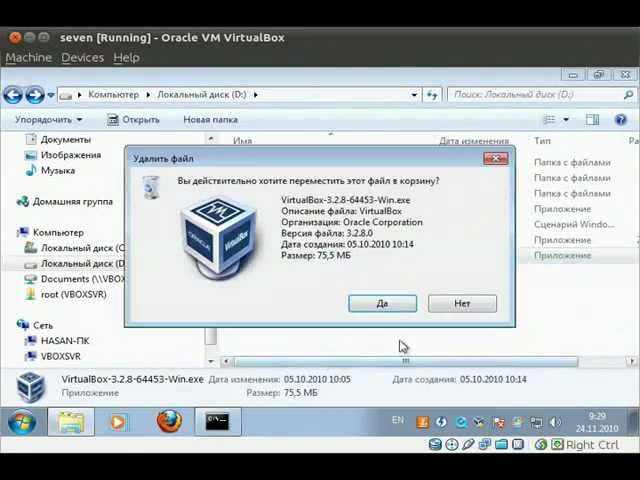Open the Help menu
This screenshot has width=640, height=480.
point(127,58)
